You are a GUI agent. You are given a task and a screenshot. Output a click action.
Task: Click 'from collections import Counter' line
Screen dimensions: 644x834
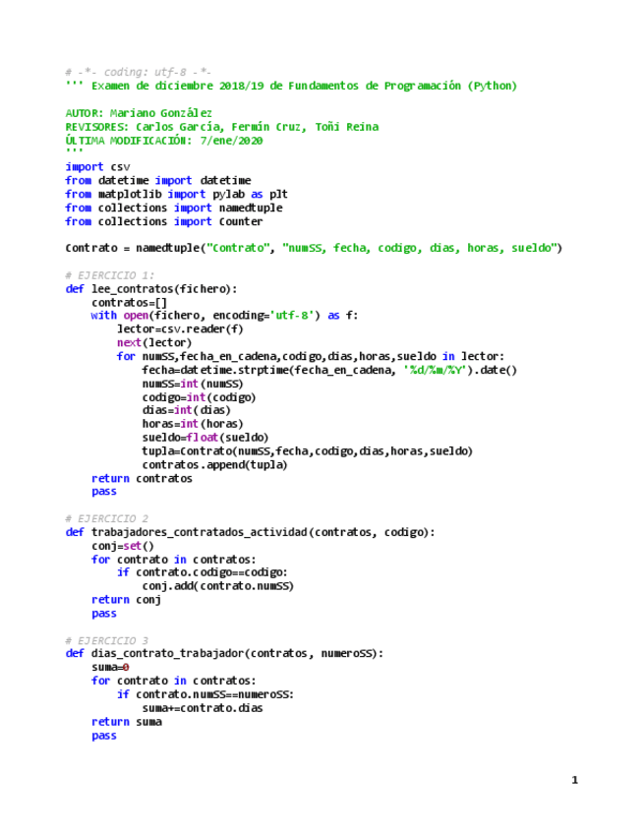tap(164, 221)
